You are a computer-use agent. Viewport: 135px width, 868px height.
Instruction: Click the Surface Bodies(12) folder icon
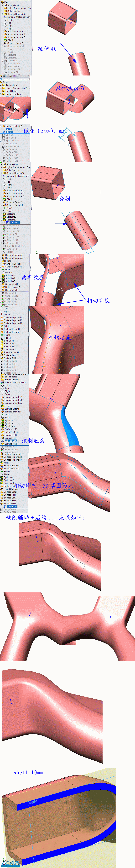(3, 379)
